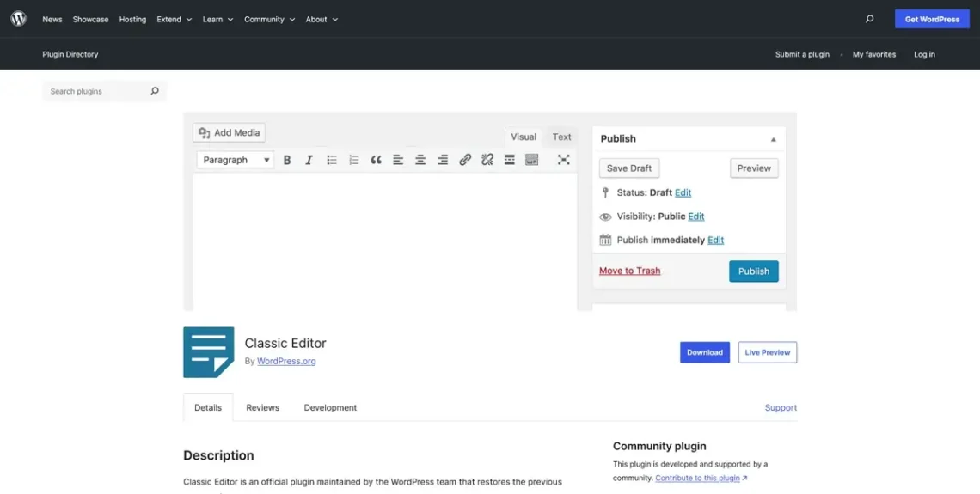Open the Paragraph format dropdown
980x494 pixels.
pos(235,160)
